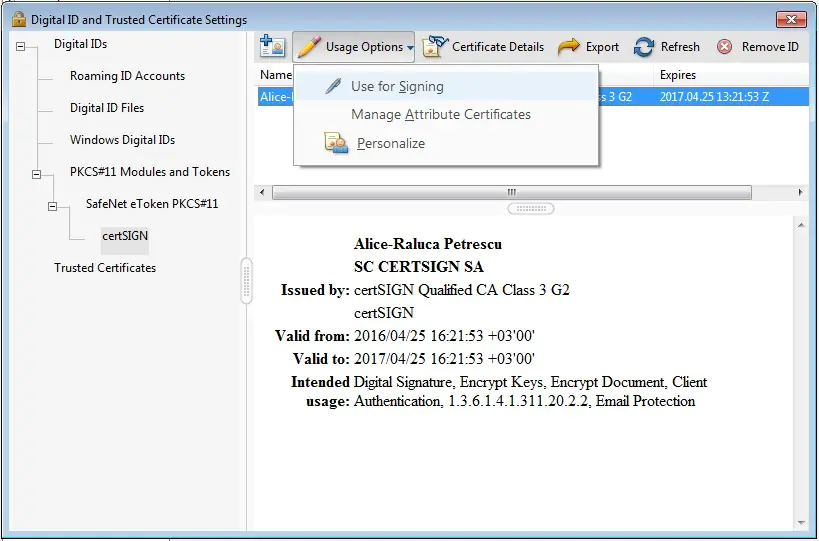The image size is (819, 541).
Task: Choose Use for Signing menu entry
Action: [x=446, y=86]
